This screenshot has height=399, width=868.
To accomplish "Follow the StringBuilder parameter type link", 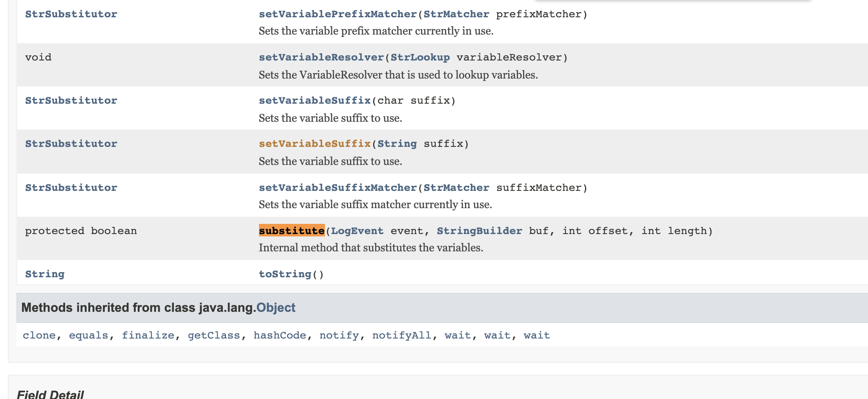I will point(480,231).
